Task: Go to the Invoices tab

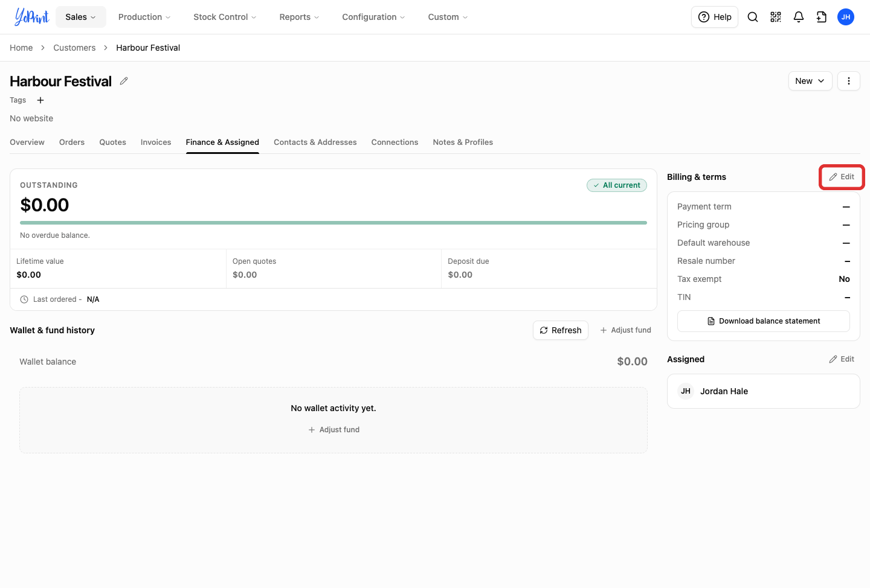Action: pos(156,142)
